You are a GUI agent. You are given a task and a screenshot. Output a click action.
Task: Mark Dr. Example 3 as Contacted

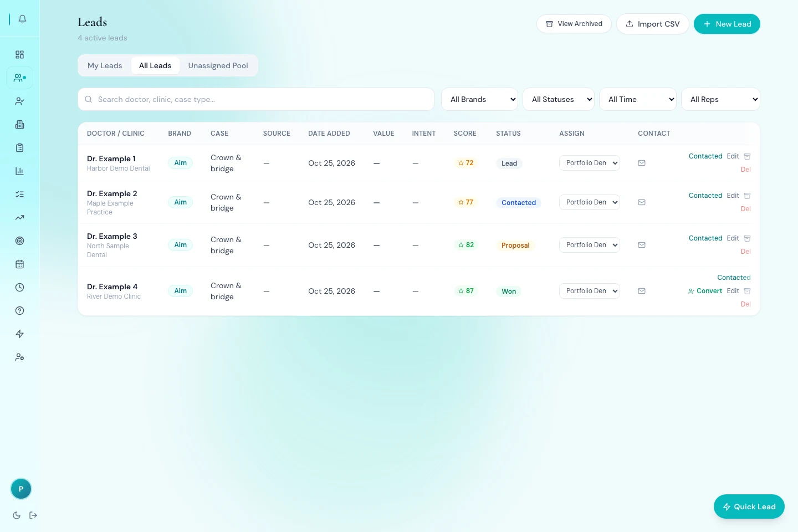tap(705, 238)
